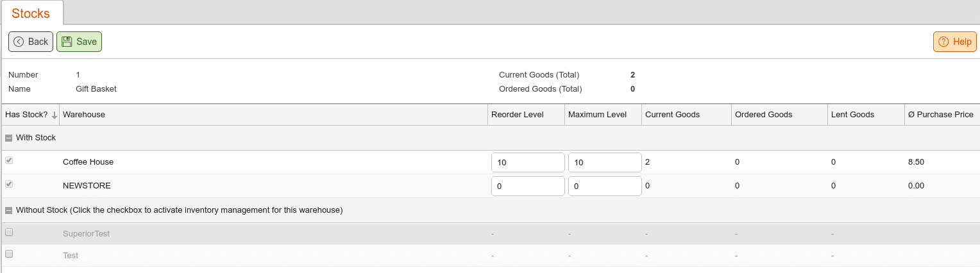This screenshot has width=980, height=273.
Task: Enable stock for Test warehouse
Action: (9, 254)
